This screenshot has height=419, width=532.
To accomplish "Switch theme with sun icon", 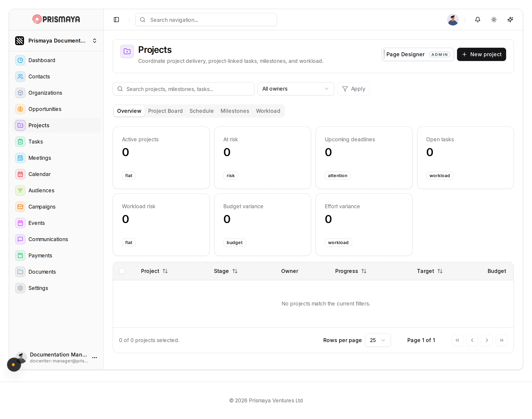I will coord(494,20).
